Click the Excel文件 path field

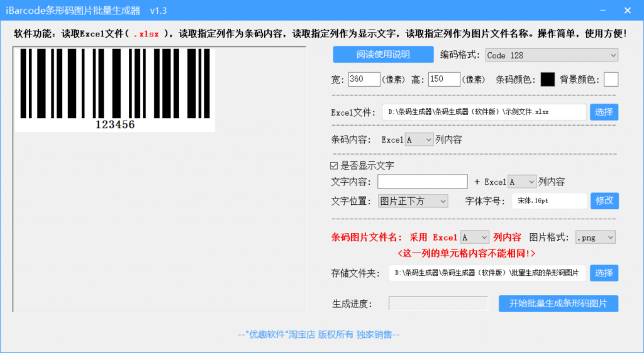pos(484,112)
